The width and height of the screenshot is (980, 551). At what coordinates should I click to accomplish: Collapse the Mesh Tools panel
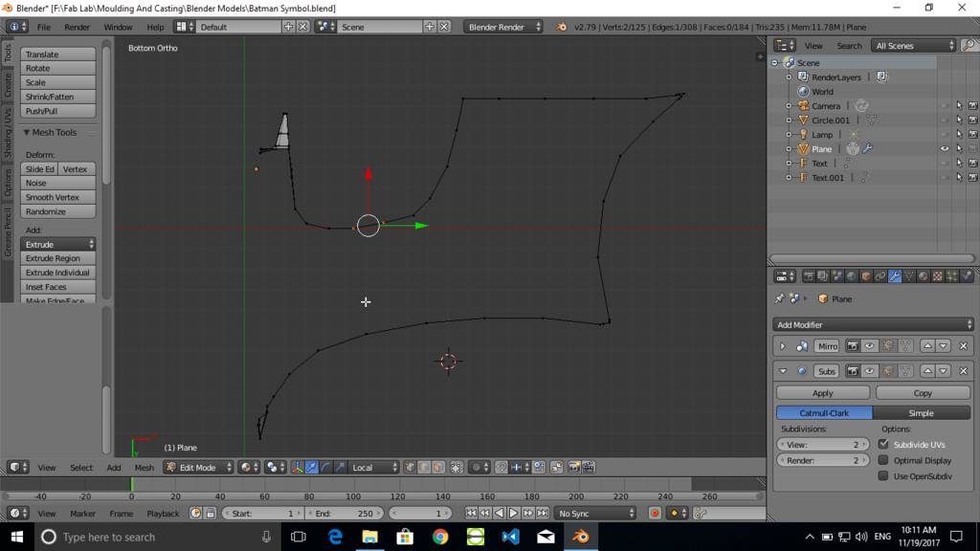click(x=26, y=132)
